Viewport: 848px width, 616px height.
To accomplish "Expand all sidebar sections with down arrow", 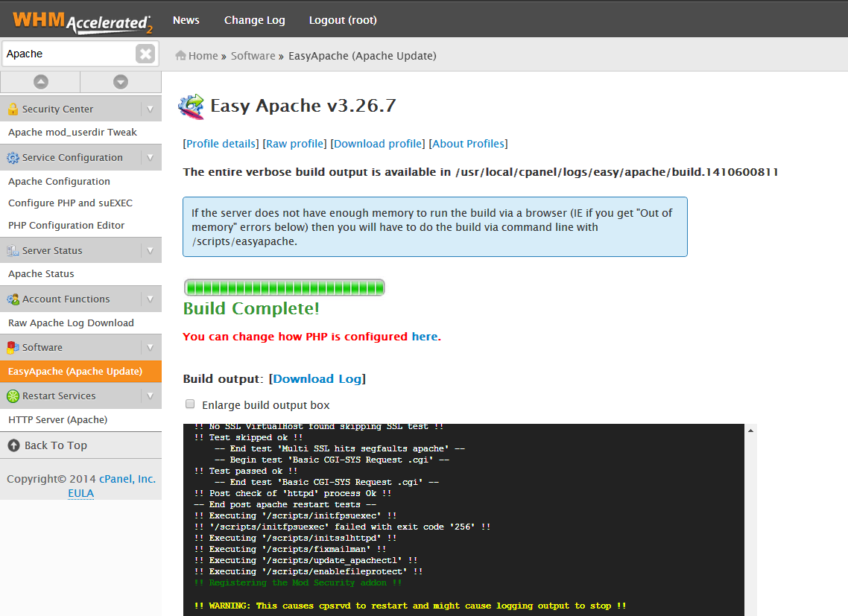I will point(121,82).
